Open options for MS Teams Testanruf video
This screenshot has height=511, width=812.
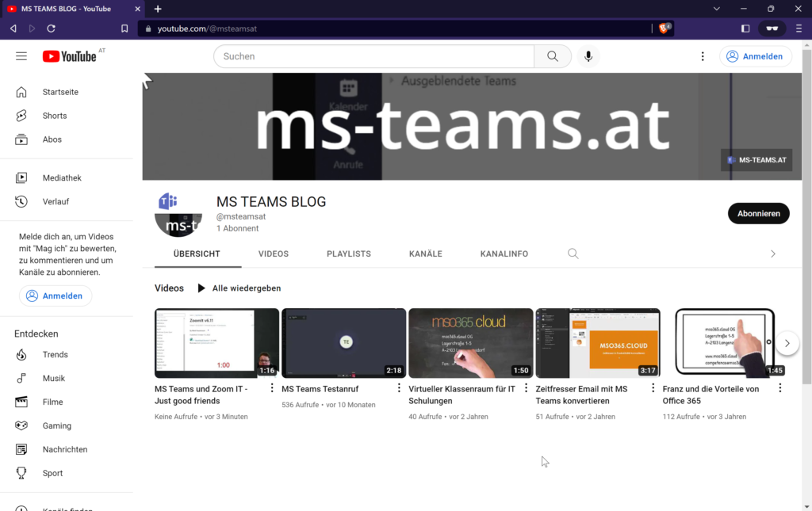pos(399,388)
